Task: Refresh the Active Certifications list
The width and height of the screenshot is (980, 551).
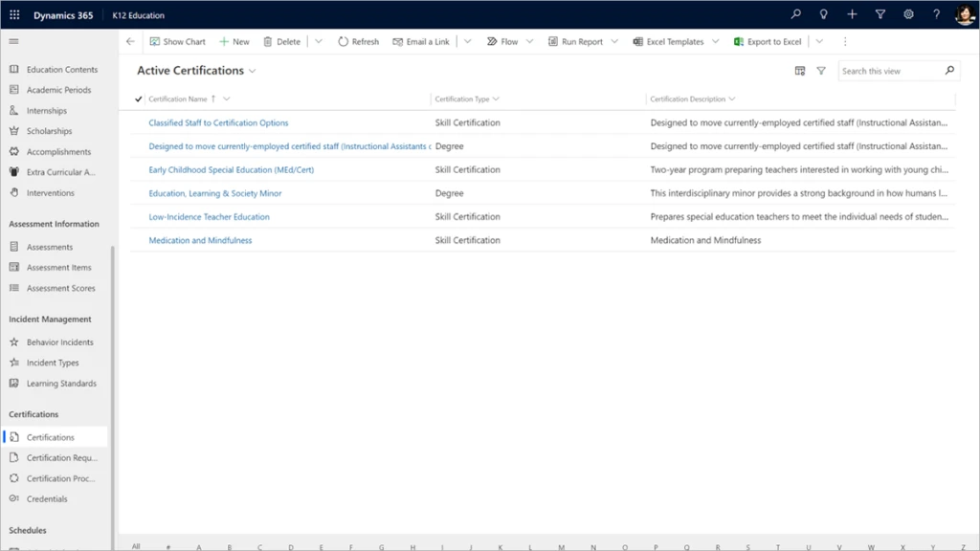Action: pyautogui.click(x=359, y=41)
